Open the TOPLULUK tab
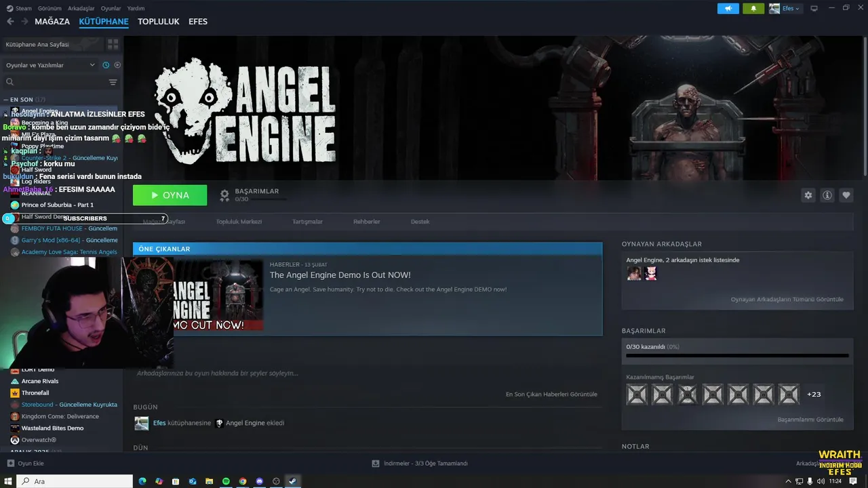This screenshot has width=868, height=488. click(x=159, y=22)
